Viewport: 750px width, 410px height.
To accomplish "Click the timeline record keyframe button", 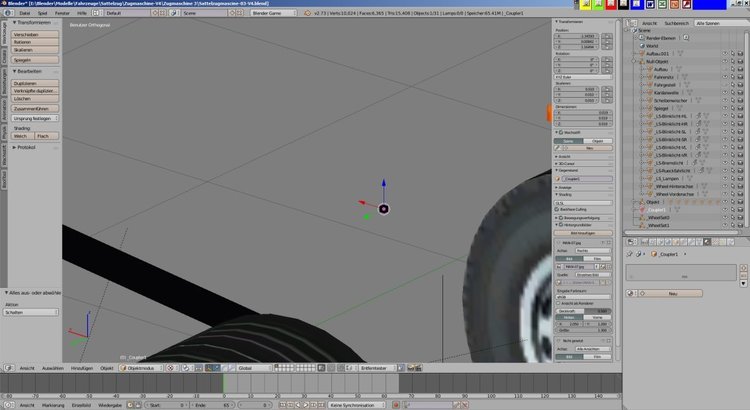I will [x=396, y=405].
